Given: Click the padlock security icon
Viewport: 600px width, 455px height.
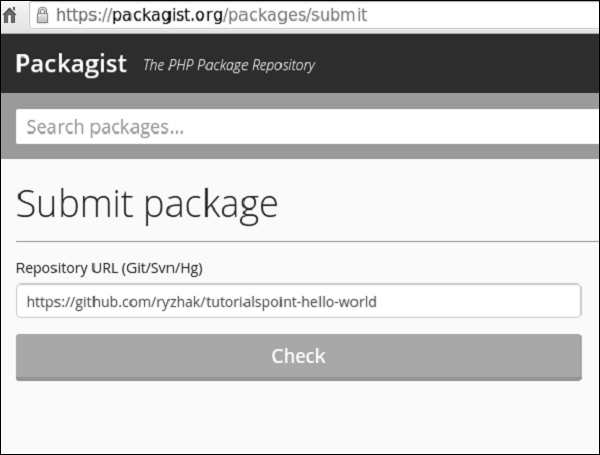Looking at the screenshot, I should pos(42,14).
